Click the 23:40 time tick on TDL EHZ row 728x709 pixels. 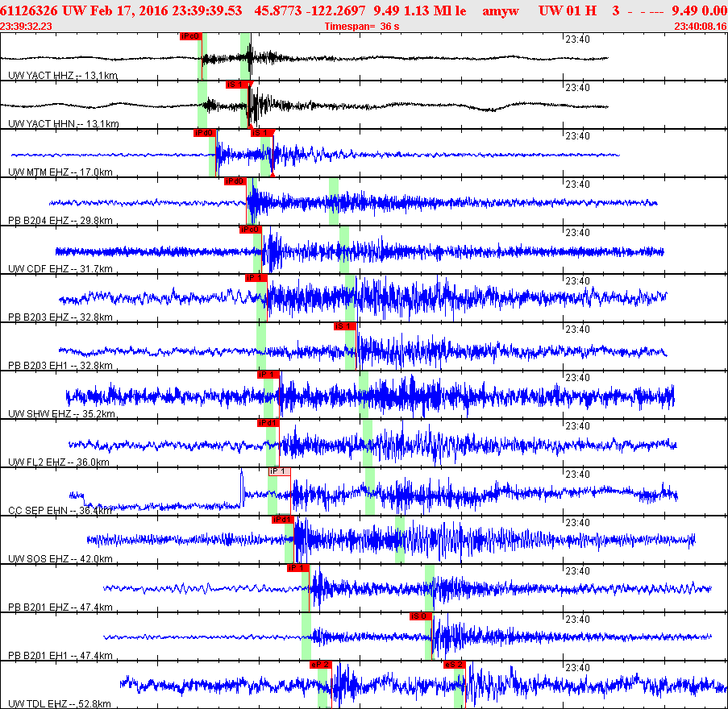577,668
